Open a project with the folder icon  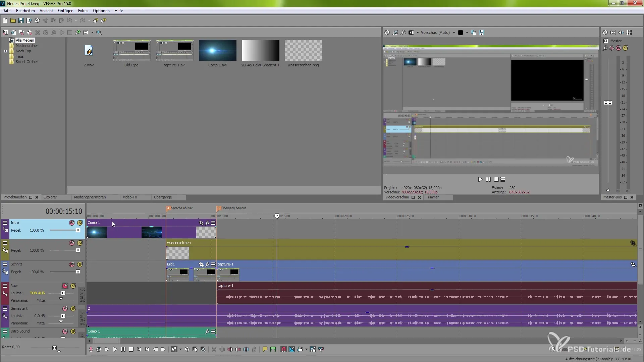tap(13, 20)
